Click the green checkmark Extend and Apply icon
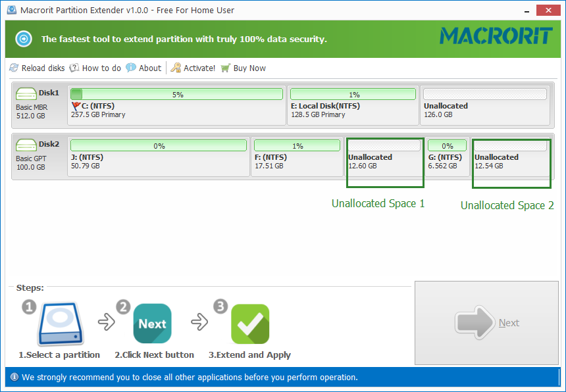Screen dimensions: 566x392 [250, 324]
